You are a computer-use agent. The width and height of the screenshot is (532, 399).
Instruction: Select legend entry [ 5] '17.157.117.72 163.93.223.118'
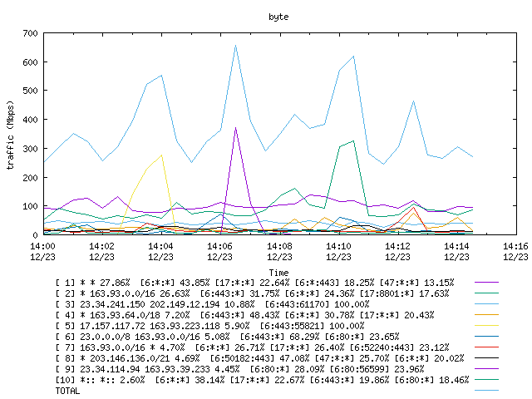click(210, 326)
